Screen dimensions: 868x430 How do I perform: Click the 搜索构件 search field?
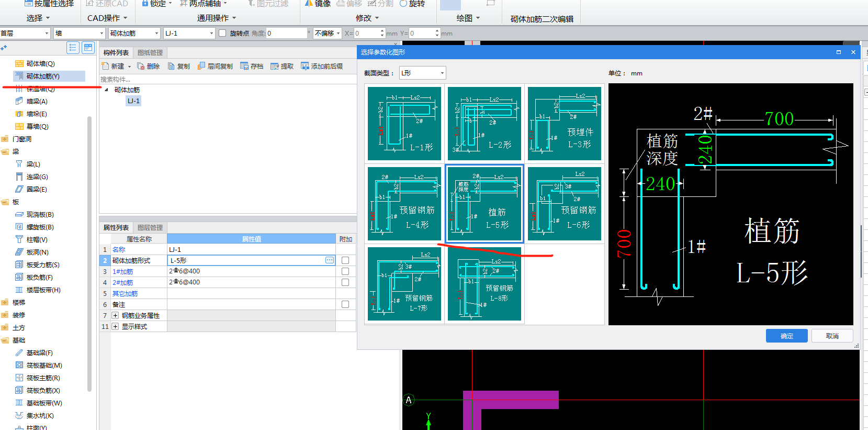coord(228,79)
